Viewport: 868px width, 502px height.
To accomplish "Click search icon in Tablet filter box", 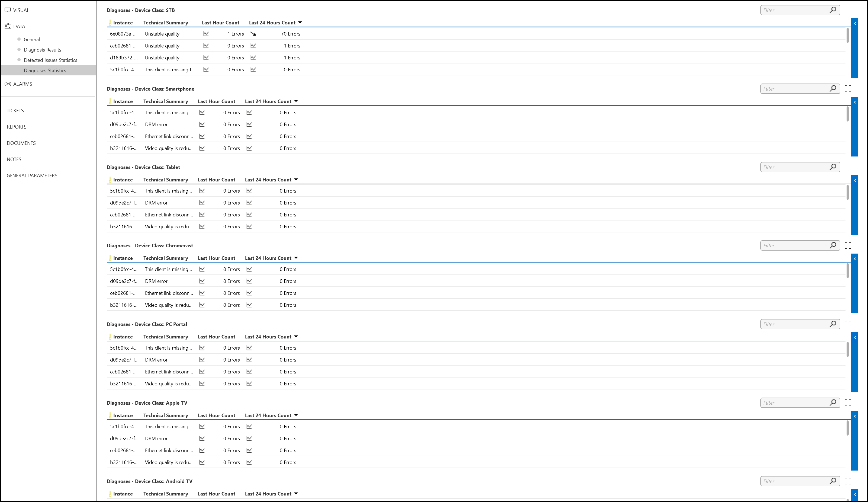I will pos(833,167).
